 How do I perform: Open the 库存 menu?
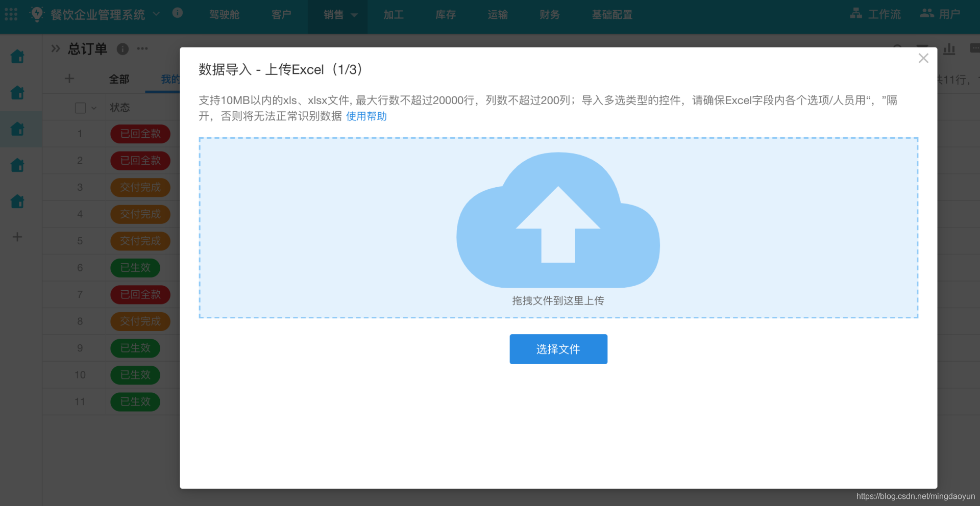coord(446,15)
